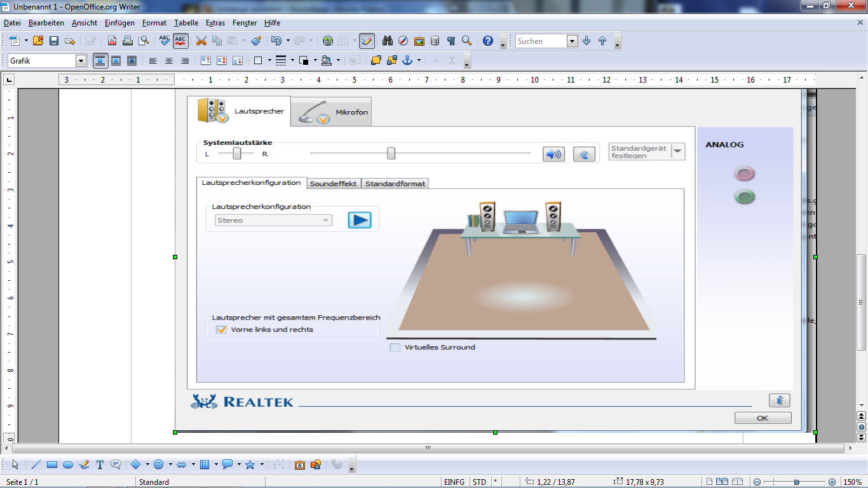Click the 150% zoom level text
Screen dimensions: 868x488
(853, 482)
